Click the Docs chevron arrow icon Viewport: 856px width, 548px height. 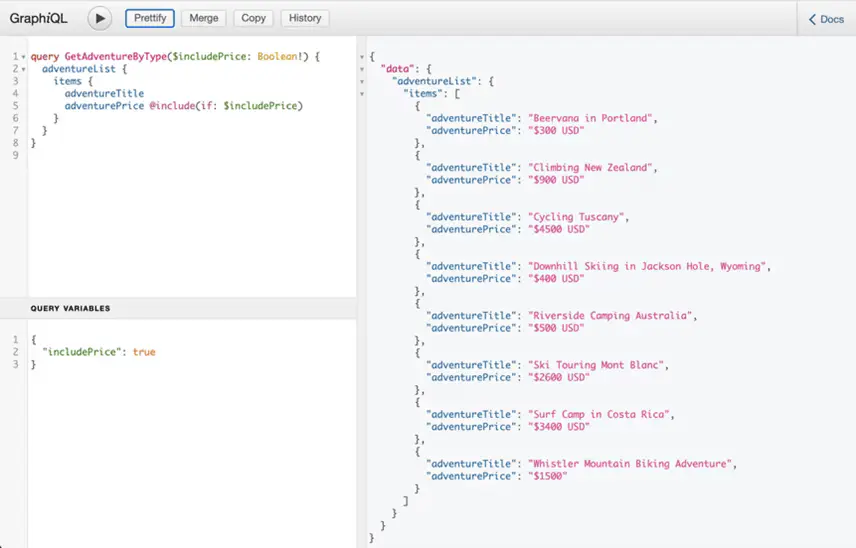811,19
